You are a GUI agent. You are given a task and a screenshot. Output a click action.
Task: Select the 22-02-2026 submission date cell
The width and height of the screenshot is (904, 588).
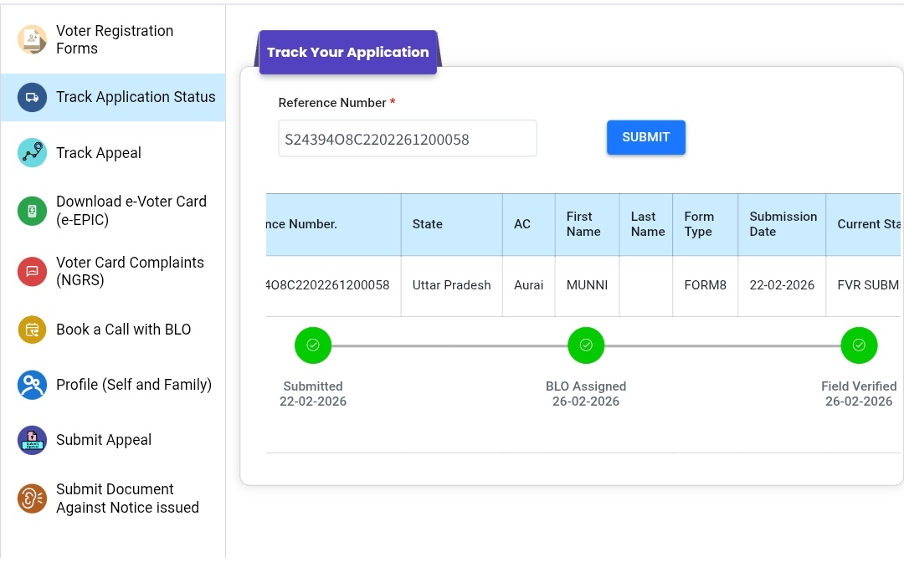tap(782, 286)
